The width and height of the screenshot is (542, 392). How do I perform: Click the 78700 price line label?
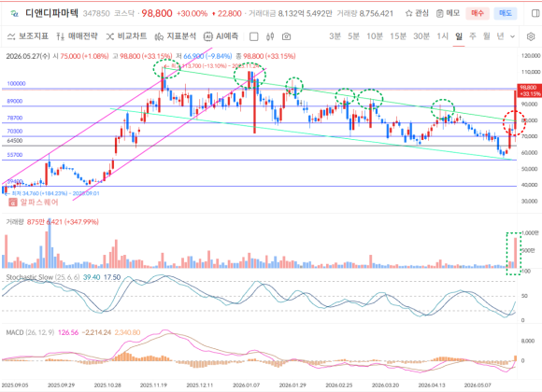tap(15, 119)
